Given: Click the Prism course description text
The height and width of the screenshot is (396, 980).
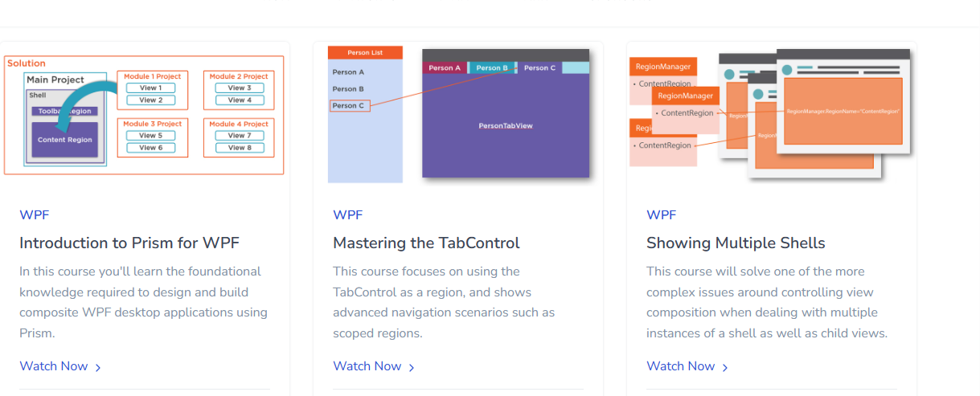Looking at the screenshot, I should (x=143, y=302).
